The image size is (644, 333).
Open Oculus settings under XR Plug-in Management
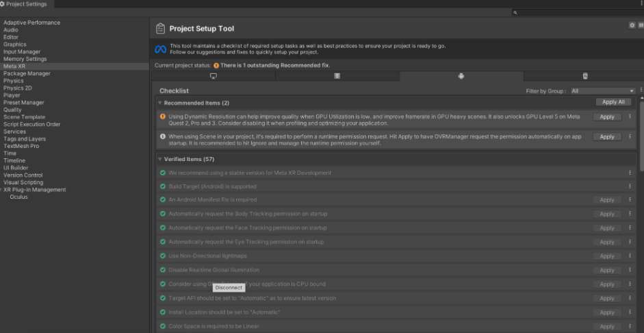click(x=19, y=197)
